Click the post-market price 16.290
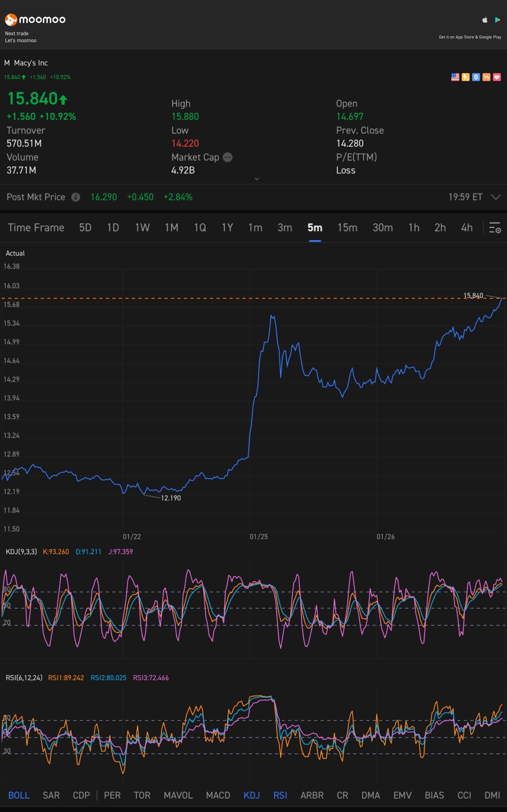507x812 pixels. pos(104,197)
